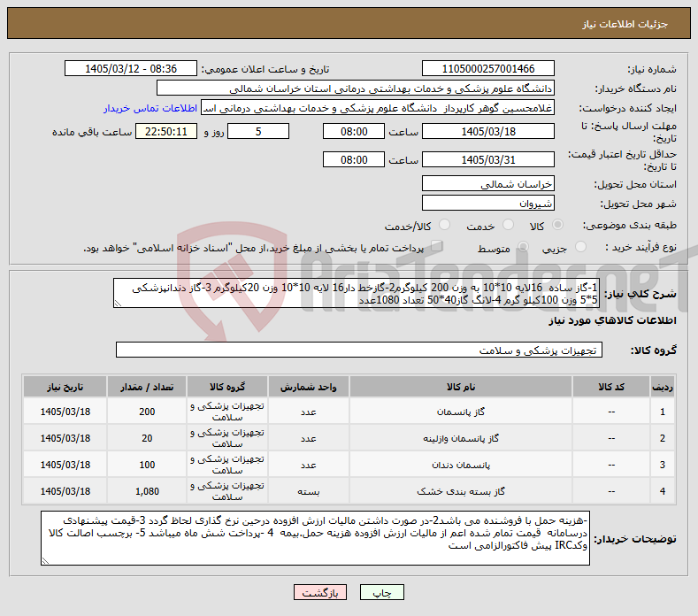Select the خدمت radio button
The image size is (698, 616).
[508, 225]
